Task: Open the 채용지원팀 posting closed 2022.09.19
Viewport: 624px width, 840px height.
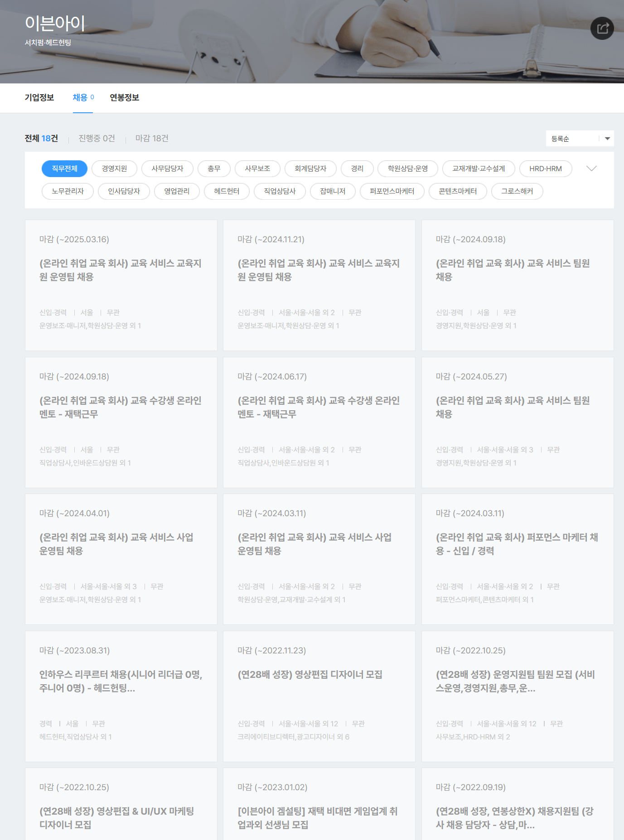Action: [518, 804]
